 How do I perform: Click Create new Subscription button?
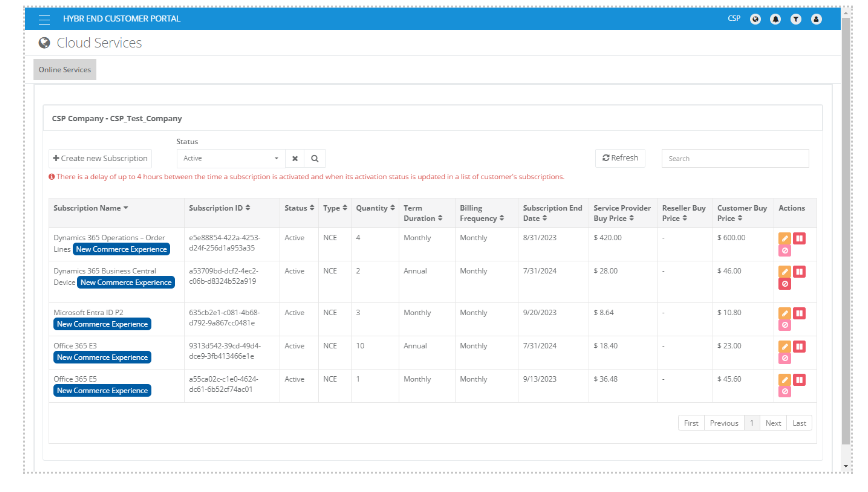[100, 158]
